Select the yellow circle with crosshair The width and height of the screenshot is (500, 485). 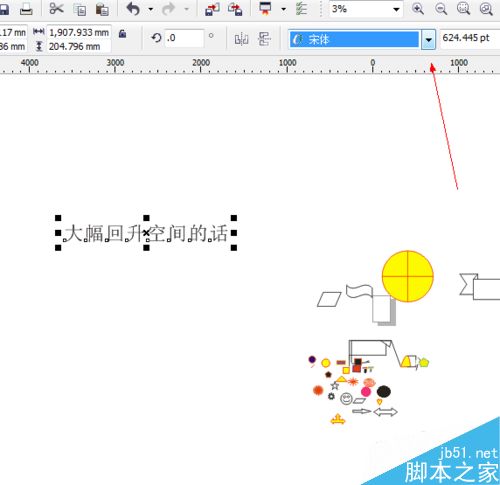(408, 276)
